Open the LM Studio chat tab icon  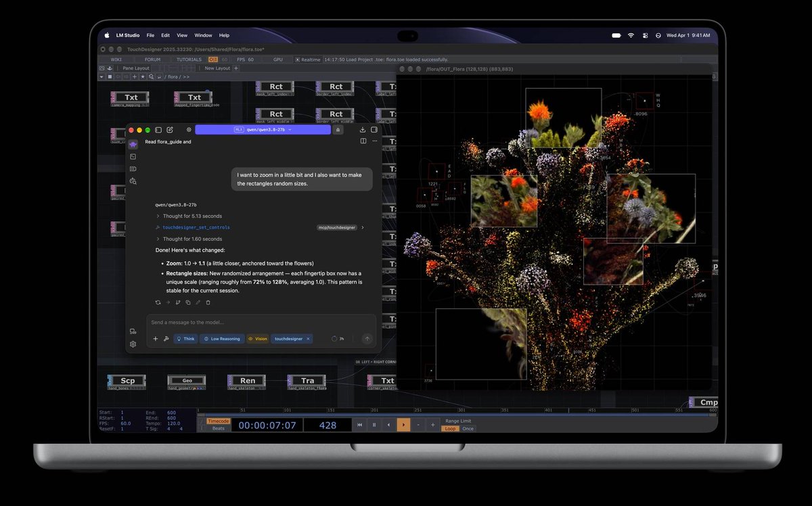133,144
